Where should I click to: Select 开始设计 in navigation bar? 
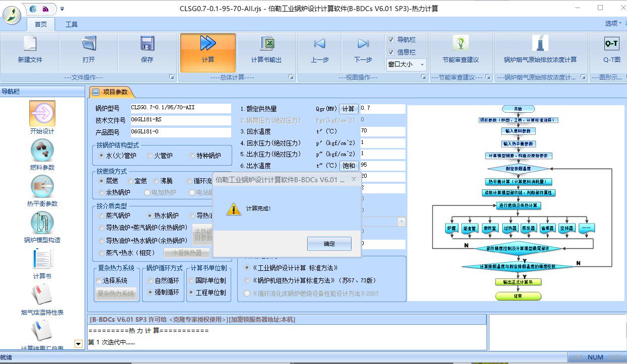coord(42,118)
